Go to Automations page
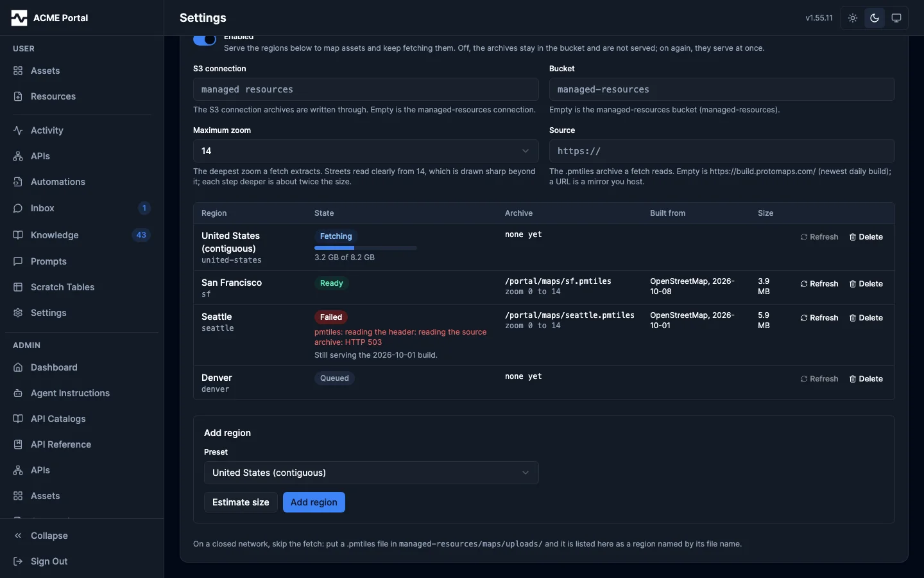 click(x=81, y=182)
